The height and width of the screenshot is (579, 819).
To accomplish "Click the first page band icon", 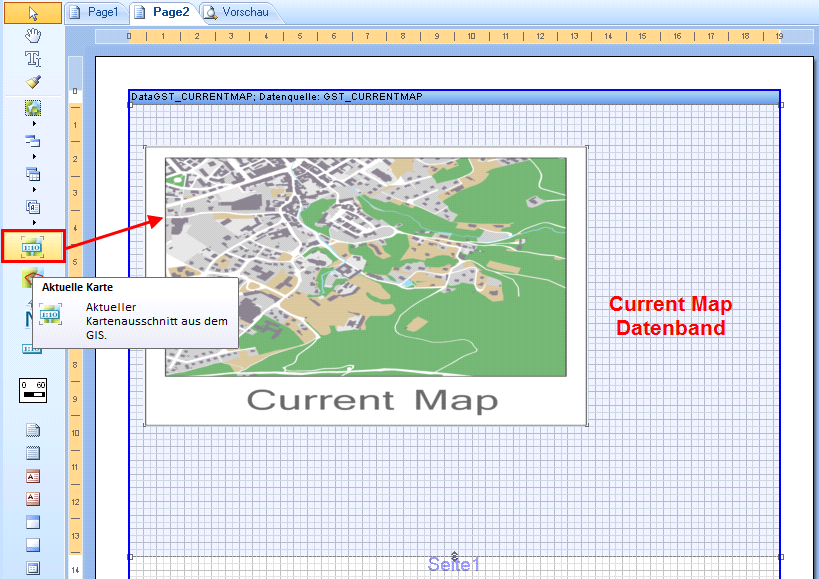I will point(33,431).
